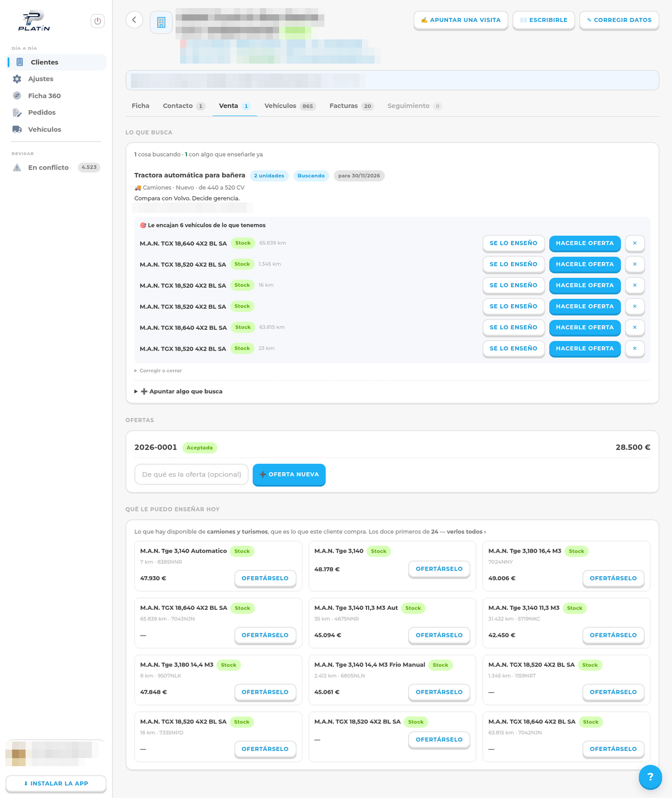Click the help question mark bubble

650,777
